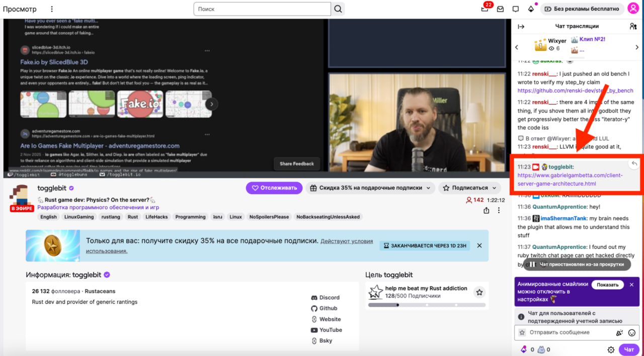The width and height of the screenshot is (644, 356).
Task: Click the streamer webcam video
Action: [417, 123]
